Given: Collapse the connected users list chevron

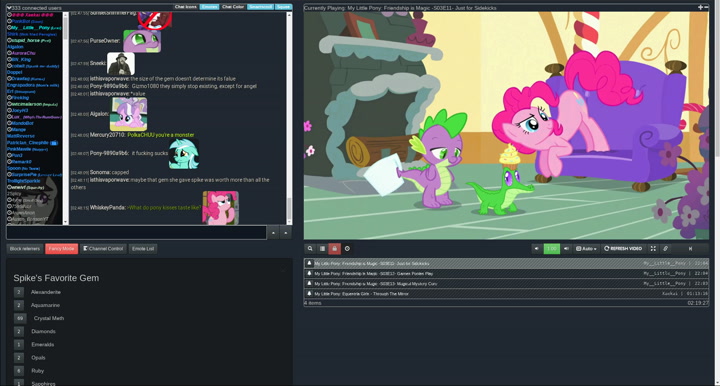Looking at the screenshot, I should 9,8.
